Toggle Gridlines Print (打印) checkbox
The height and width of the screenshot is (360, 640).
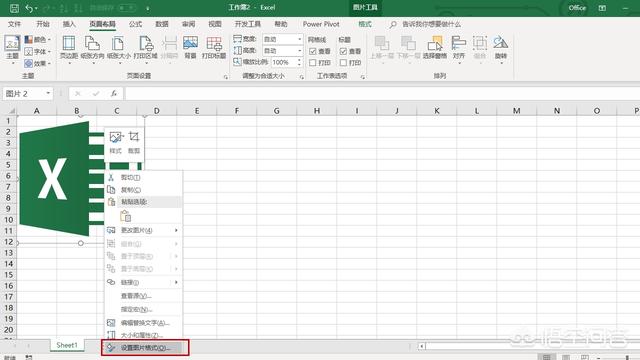313,62
